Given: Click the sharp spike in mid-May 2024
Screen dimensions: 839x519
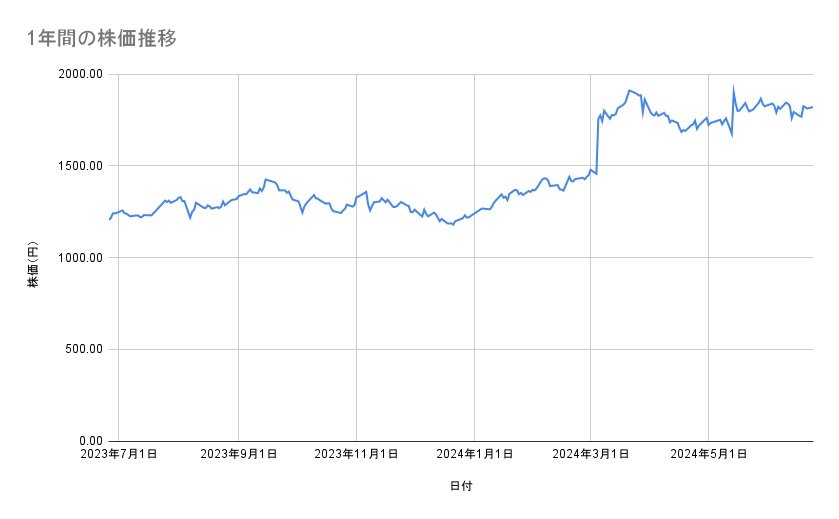Looking at the screenshot, I should coord(734,87).
